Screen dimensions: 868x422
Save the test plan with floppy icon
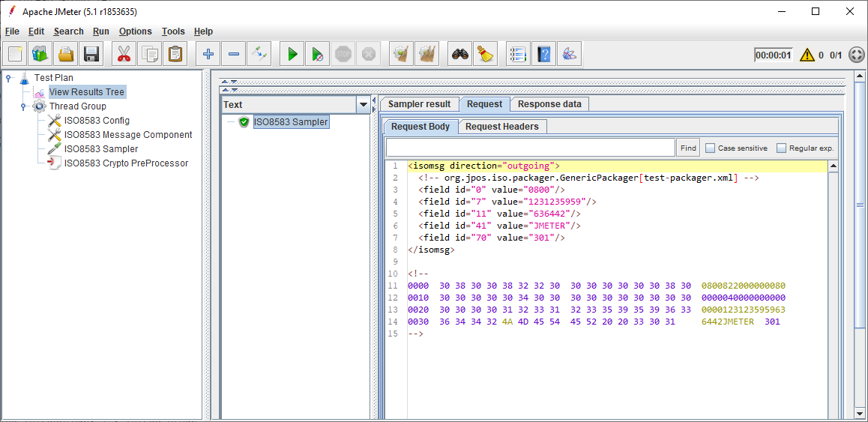click(x=91, y=54)
